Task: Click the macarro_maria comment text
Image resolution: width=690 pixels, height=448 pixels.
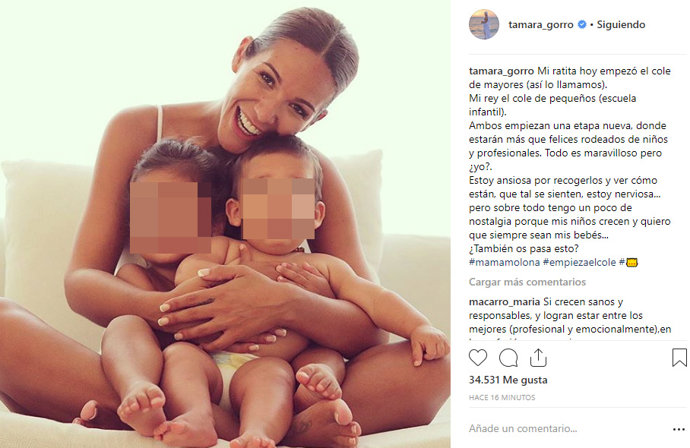Action: pyautogui.click(x=570, y=316)
